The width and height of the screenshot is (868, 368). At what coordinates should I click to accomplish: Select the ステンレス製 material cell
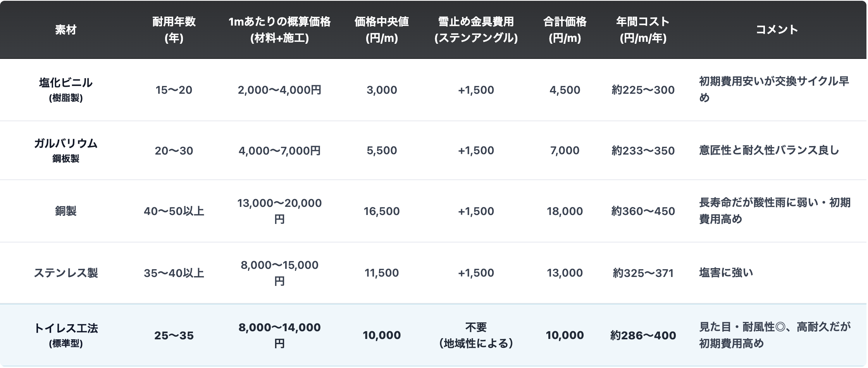(x=65, y=273)
